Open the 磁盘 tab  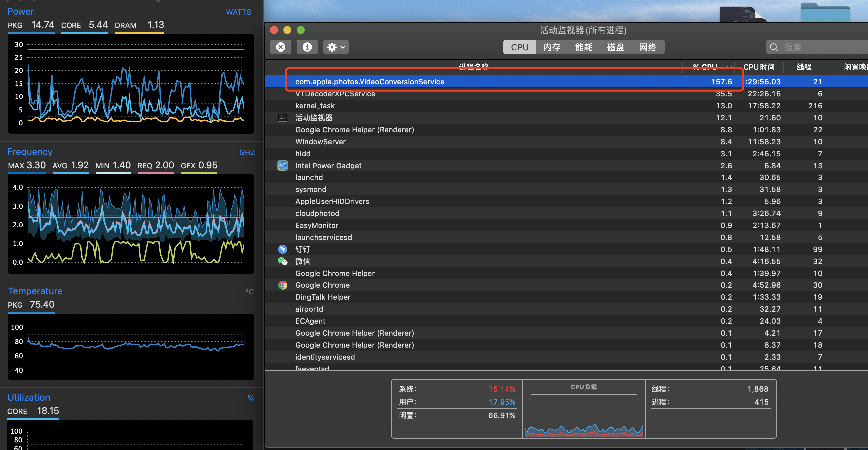click(x=615, y=47)
